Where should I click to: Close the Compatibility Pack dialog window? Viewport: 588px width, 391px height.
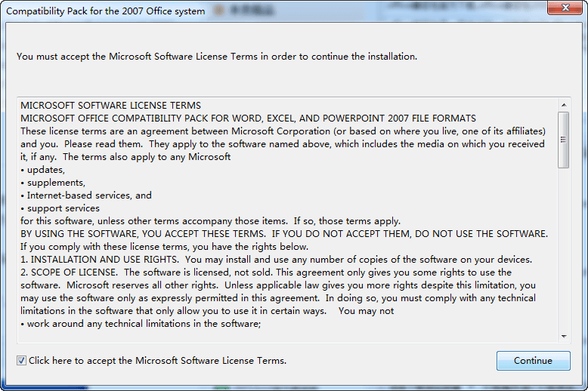(x=565, y=8)
